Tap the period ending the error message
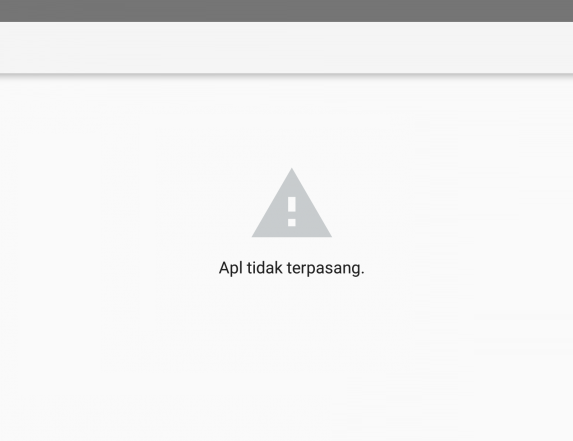The width and height of the screenshot is (573, 441). 363,273
